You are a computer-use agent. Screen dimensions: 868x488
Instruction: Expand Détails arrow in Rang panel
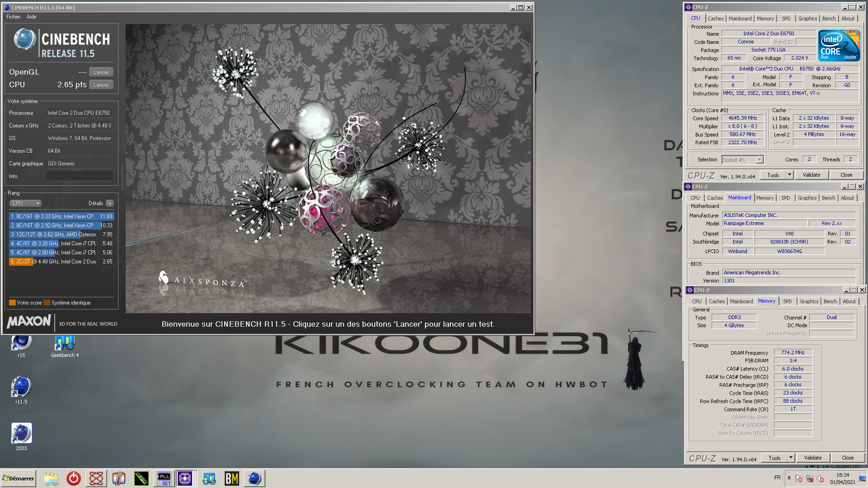110,203
